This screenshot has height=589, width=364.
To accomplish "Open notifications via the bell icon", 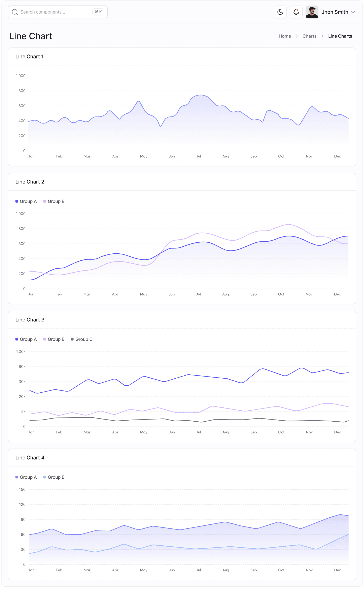I will 296,12.
